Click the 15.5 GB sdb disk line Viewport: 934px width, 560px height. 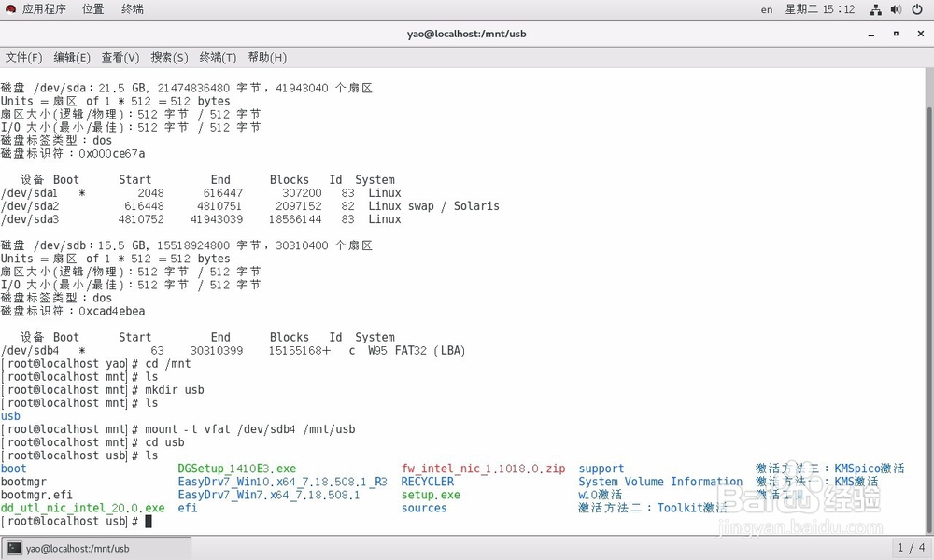click(x=187, y=245)
